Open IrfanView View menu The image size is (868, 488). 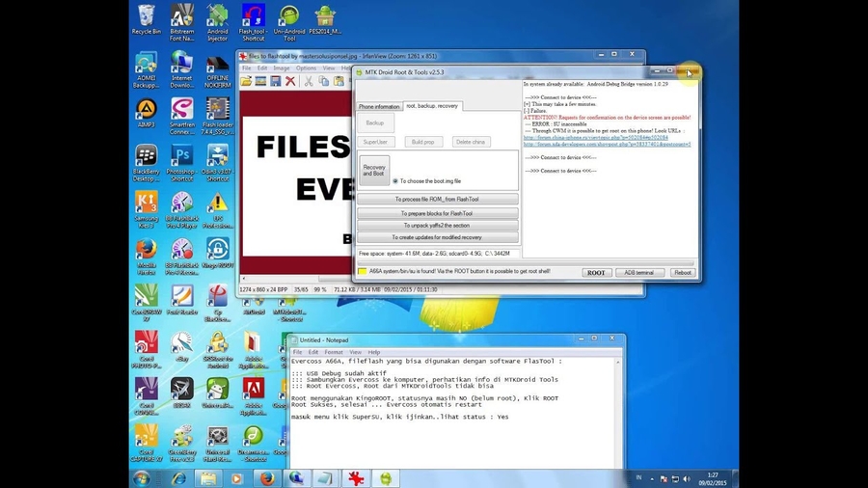[329, 68]
